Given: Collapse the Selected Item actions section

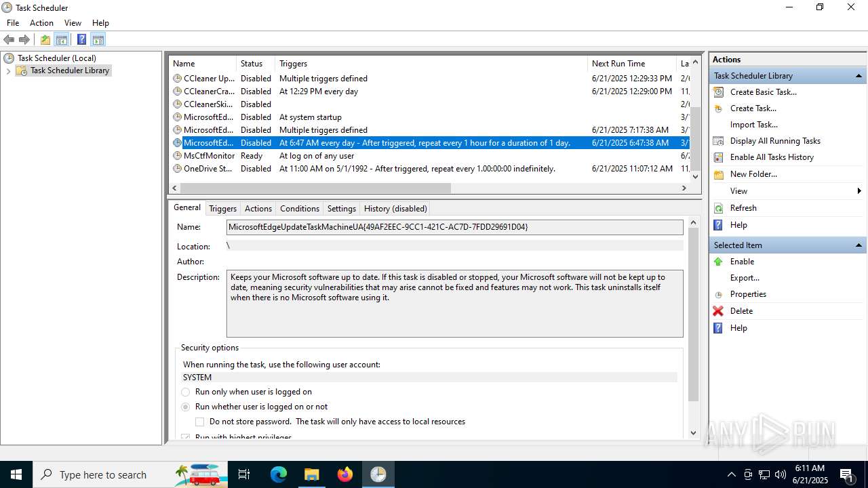Looking at the screenshot, I should 859,245.
